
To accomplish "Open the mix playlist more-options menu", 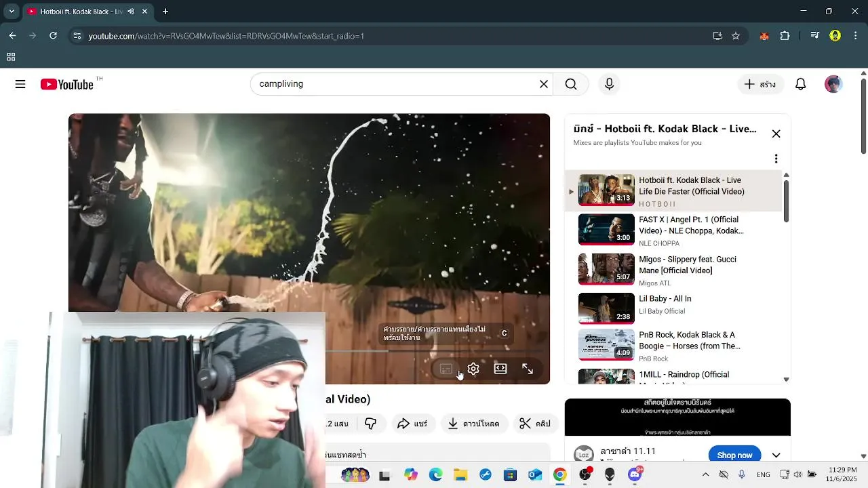I will 776,159.
